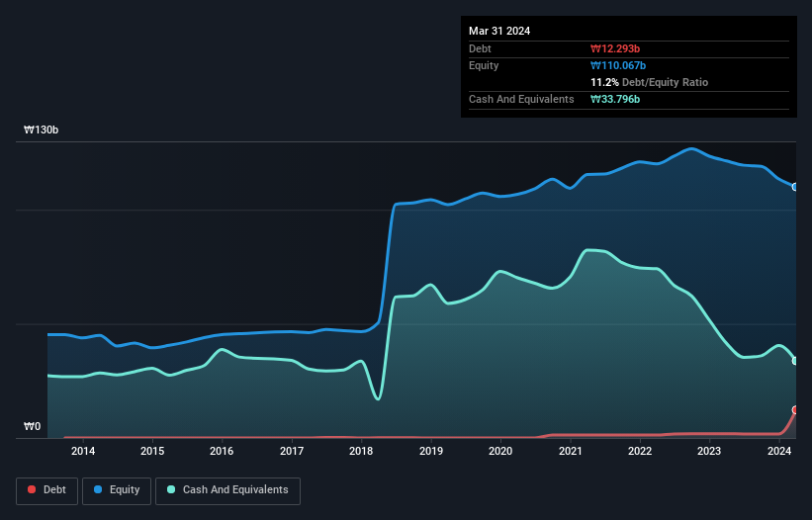Click the 2019 x-axis label
The width and height of the screenshot is (812, 520).
(x=431, y=451)
